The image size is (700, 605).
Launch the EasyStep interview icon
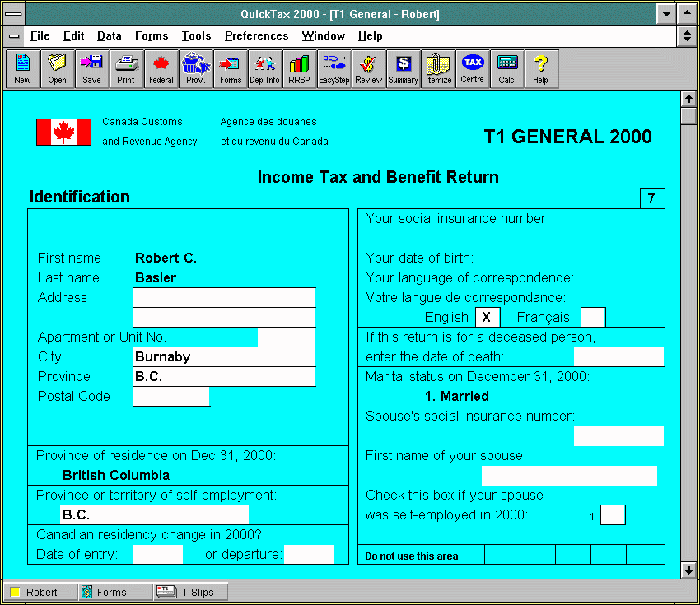point(334,69)
